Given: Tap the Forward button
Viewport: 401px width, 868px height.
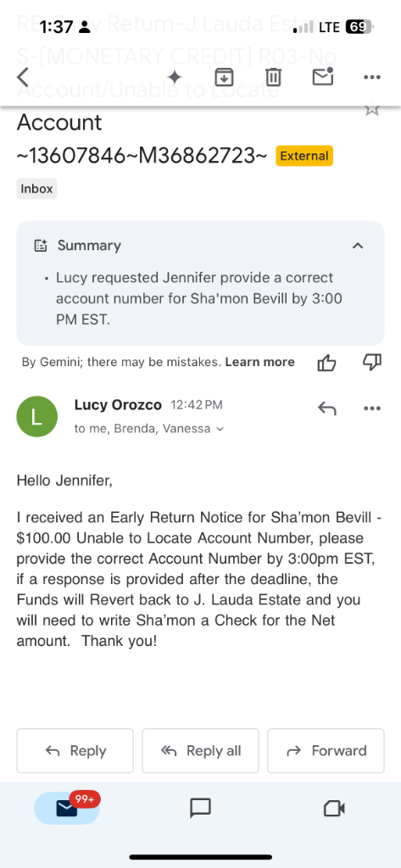Looking at the screenshot, I should (x=326, y=751).
